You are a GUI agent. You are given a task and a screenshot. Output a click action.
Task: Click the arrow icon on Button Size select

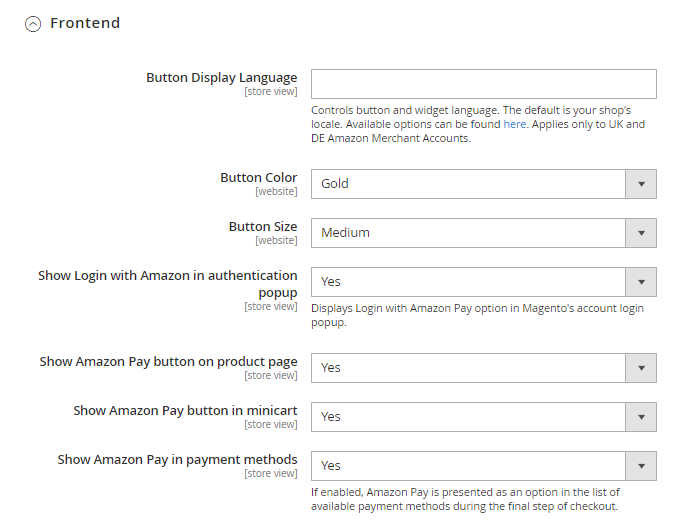[641, 233]
